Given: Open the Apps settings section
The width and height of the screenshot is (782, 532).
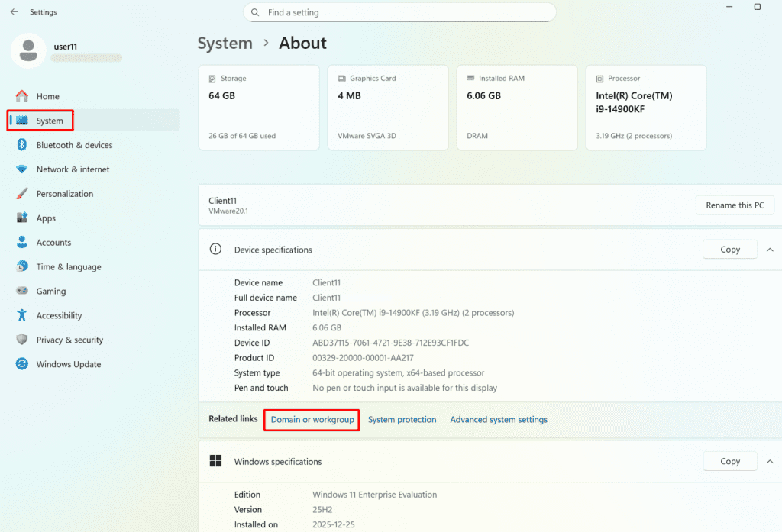Looking at the screenshot, I should click(46, 218).
